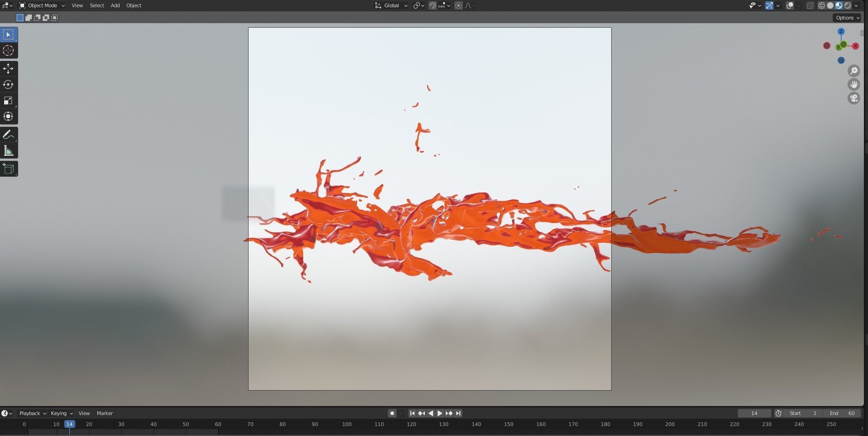Screen dimensions: 868x436
Task: Open timeline editor type dropdown
Action: (6, 413)
